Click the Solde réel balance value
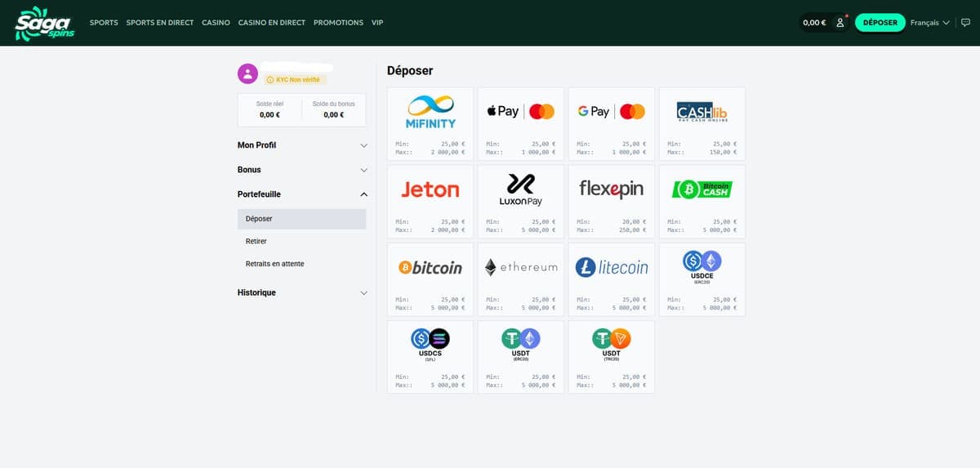Screen dimensions: 980x468 [x=269, y=115]
